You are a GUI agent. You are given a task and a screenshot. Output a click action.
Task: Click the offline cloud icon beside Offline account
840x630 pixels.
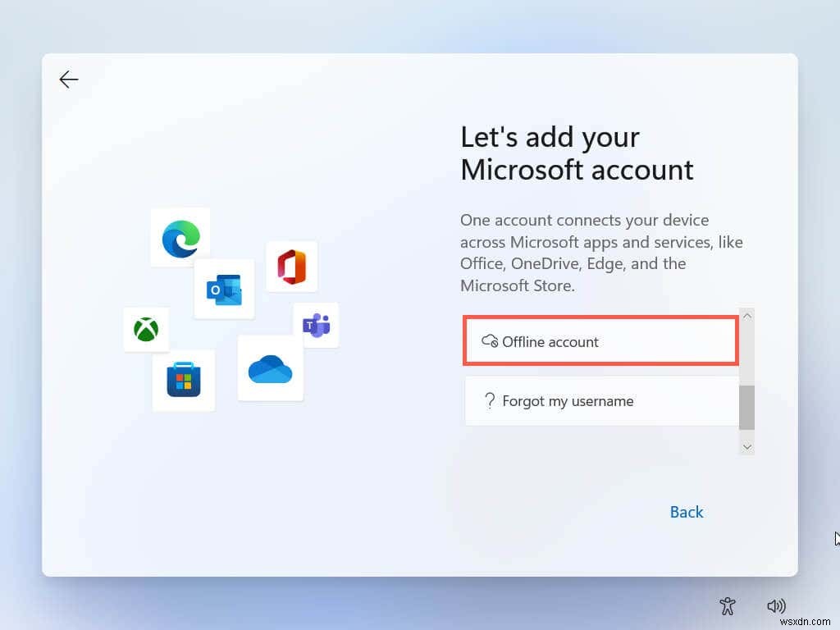click(x=490, y=341)
